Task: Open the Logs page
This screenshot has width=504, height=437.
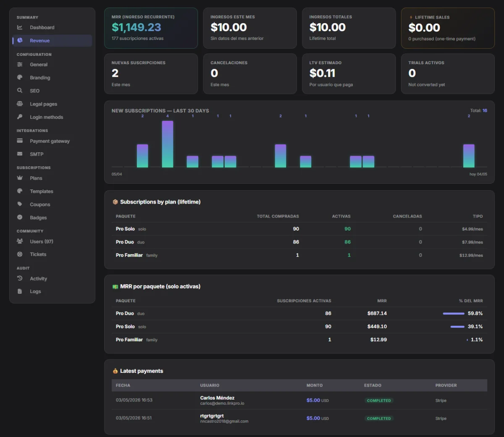Action: 52,291
